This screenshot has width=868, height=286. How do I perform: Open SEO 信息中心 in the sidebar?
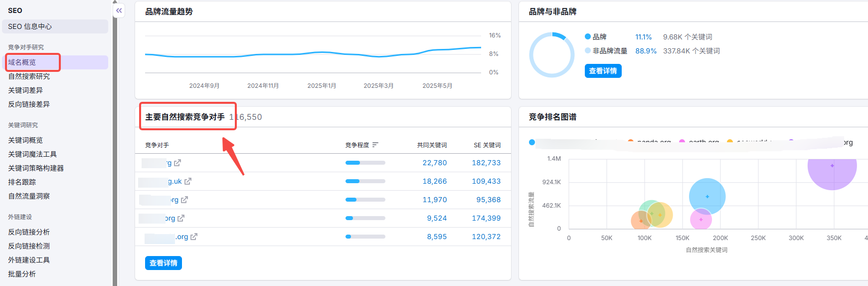pyautogui.click(x=30, y=26)
